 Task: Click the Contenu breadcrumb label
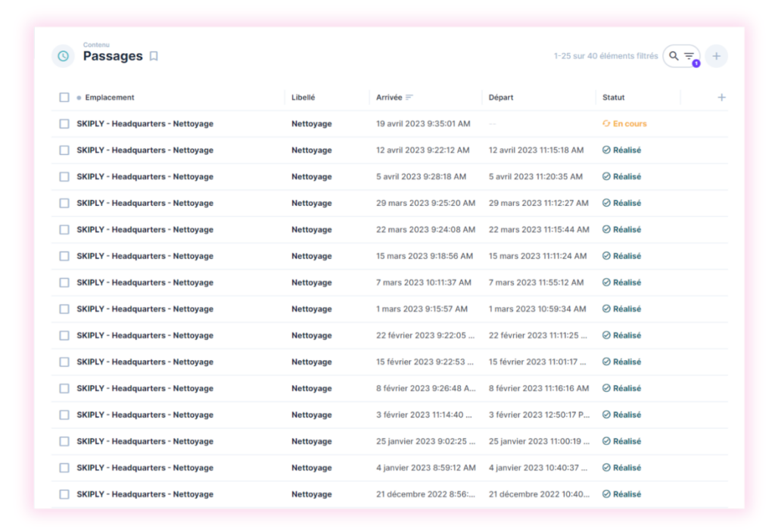click(96, 45)
